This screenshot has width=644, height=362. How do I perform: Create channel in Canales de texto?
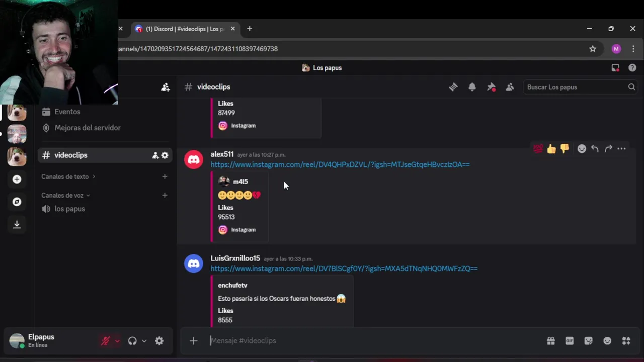tap(165, 176)
